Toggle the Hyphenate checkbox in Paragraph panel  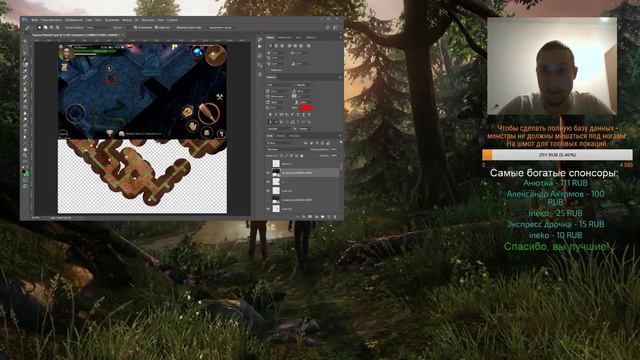(x=269, y=70)
